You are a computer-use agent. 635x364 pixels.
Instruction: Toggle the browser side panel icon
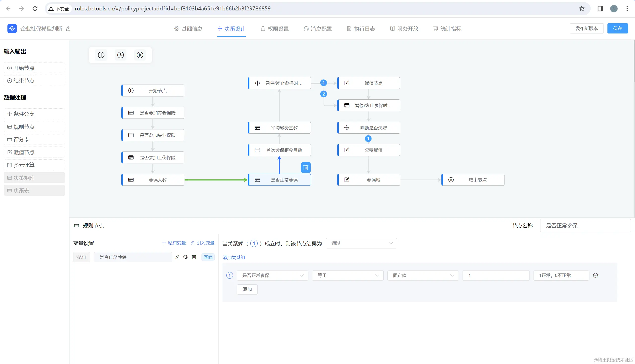(600, 8)
